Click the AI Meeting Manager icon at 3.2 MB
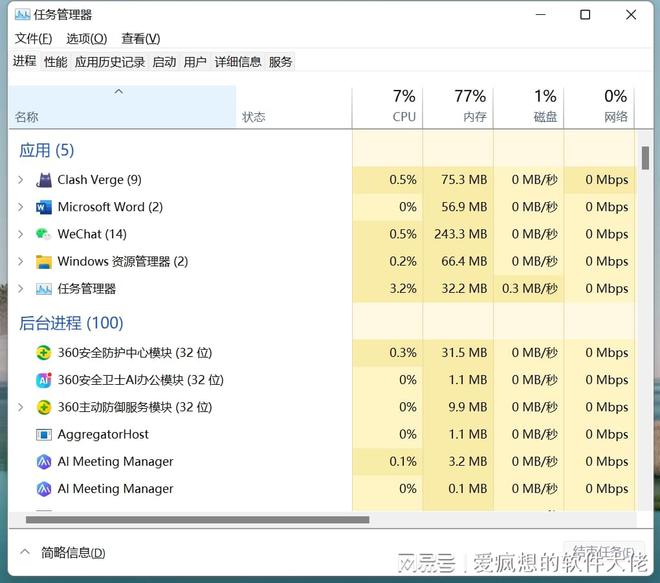 (x=44, y=462)
